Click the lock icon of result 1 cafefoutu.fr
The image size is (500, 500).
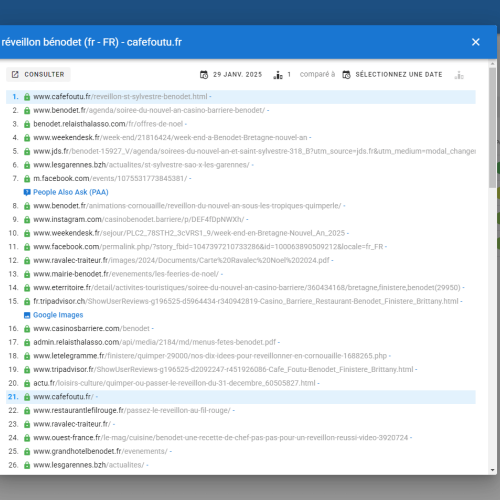pos(27,97)
